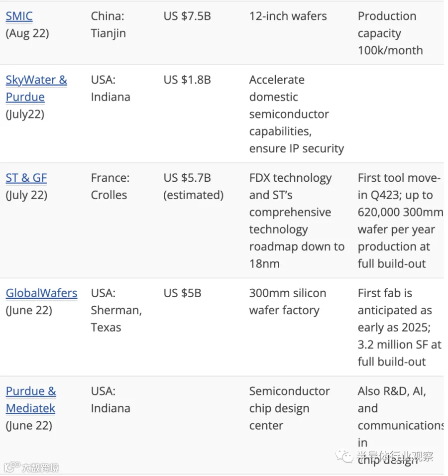Click the US $5B investment cell
The height and width of the screenshot is (476, 448).
pyautogui.click(x=182, y=293)
